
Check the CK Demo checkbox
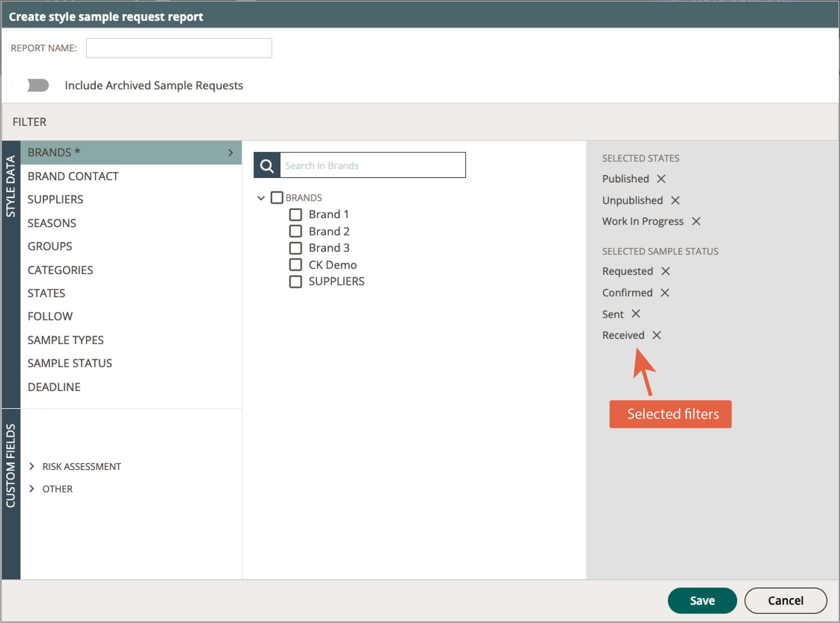[296, 265]
